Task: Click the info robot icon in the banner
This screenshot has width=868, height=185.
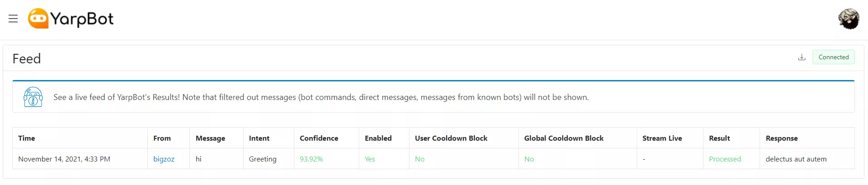Action: pyautogui.click(x=33, y=97)
